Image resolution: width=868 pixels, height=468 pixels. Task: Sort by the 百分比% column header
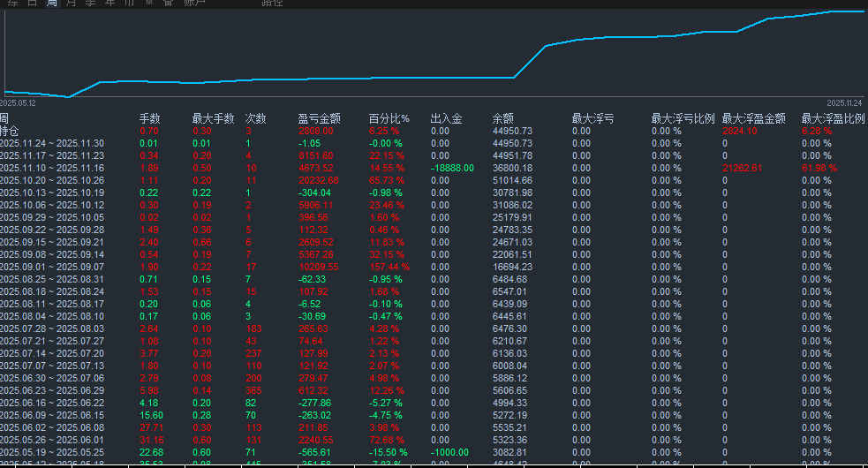(389, 118)
